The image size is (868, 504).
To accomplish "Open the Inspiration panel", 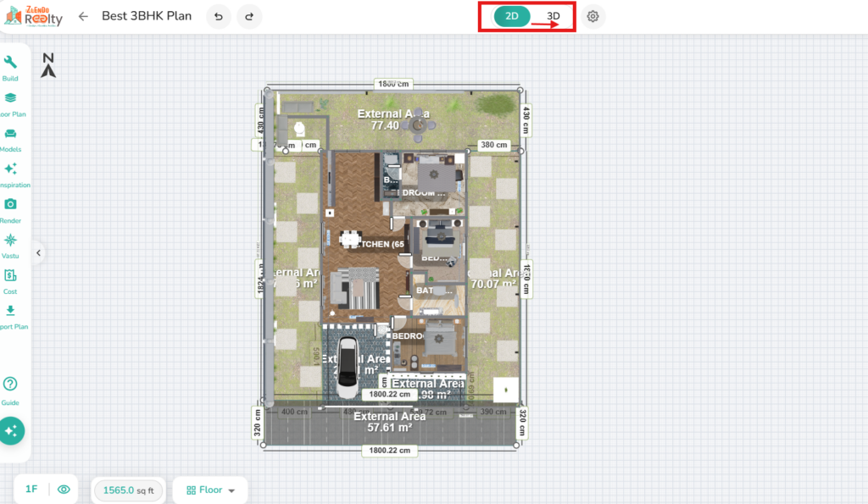I will [x=11, y=170].
